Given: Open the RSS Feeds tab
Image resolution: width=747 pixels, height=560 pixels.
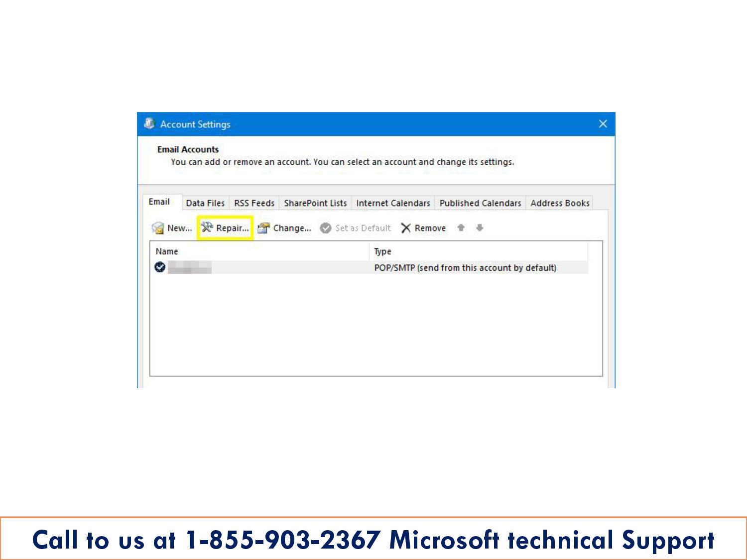Looking at the screenshot, I should pos(254,203).
